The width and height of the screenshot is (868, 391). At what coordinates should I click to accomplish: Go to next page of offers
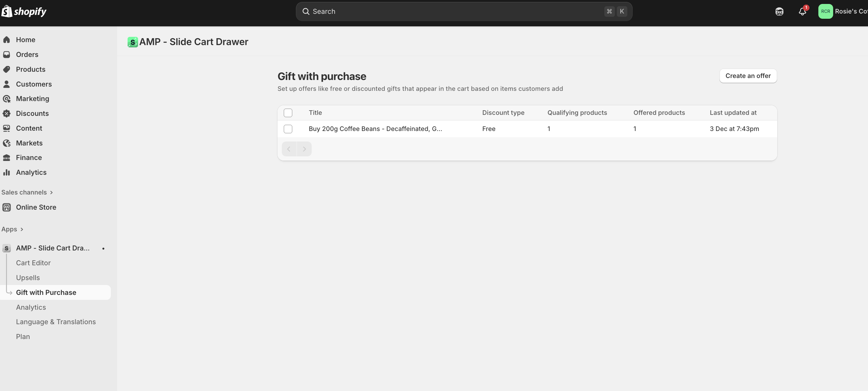304,149
